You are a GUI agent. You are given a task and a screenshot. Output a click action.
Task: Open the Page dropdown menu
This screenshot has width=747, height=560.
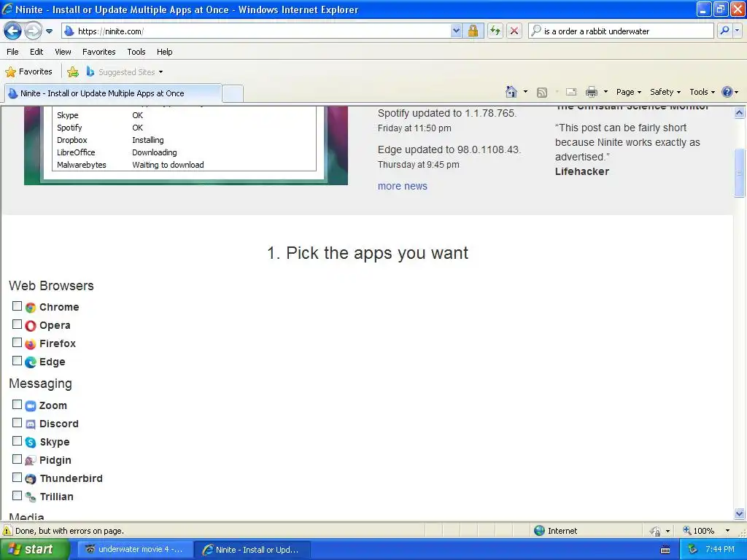629,92
